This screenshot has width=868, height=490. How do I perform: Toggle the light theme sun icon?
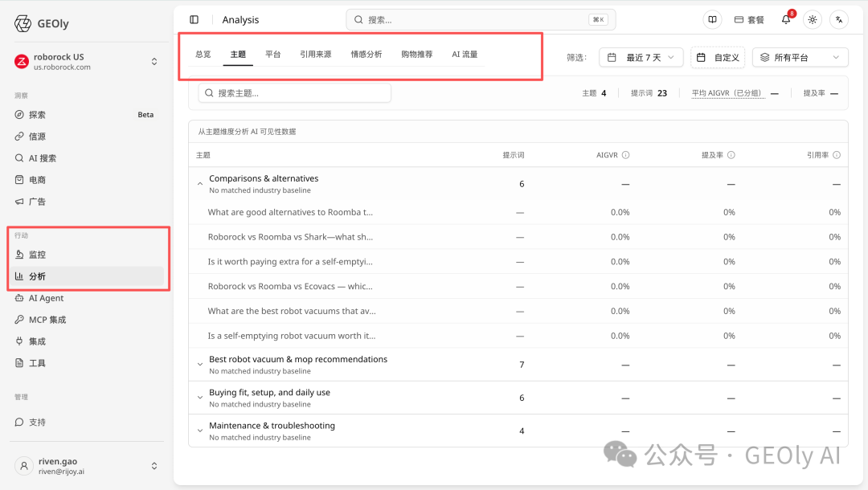812,20
